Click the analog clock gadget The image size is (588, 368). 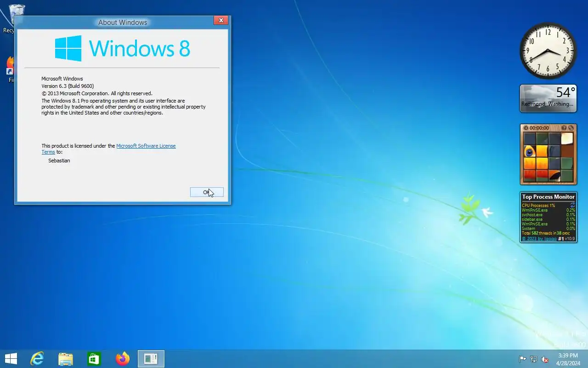548,51
